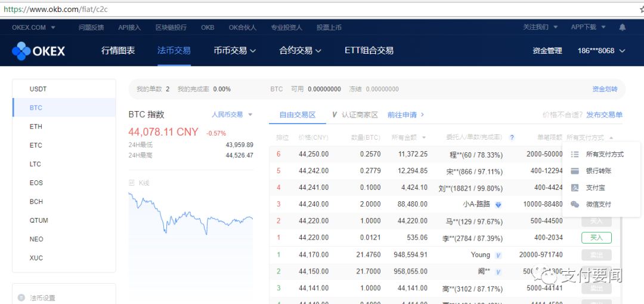Click the 44,078.11 CNY index price
The height and width of the screenshot is (304, 644).
click(163, 132)
